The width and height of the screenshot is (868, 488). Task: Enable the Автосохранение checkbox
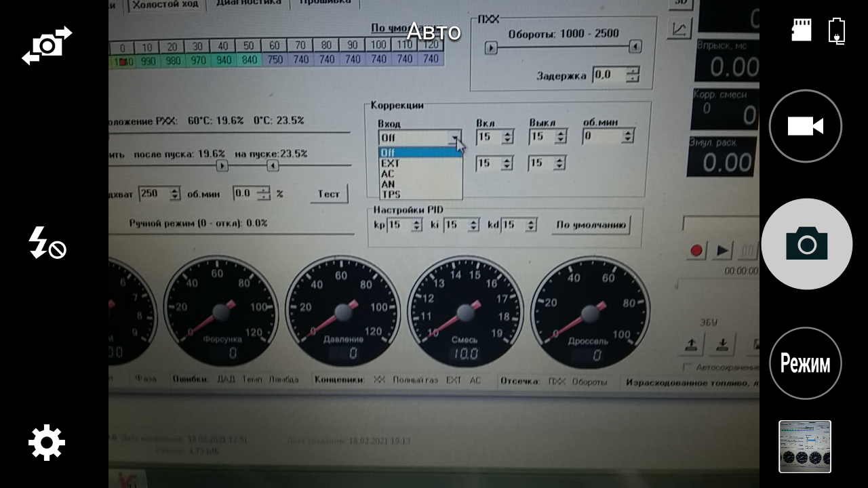(688, 367)
